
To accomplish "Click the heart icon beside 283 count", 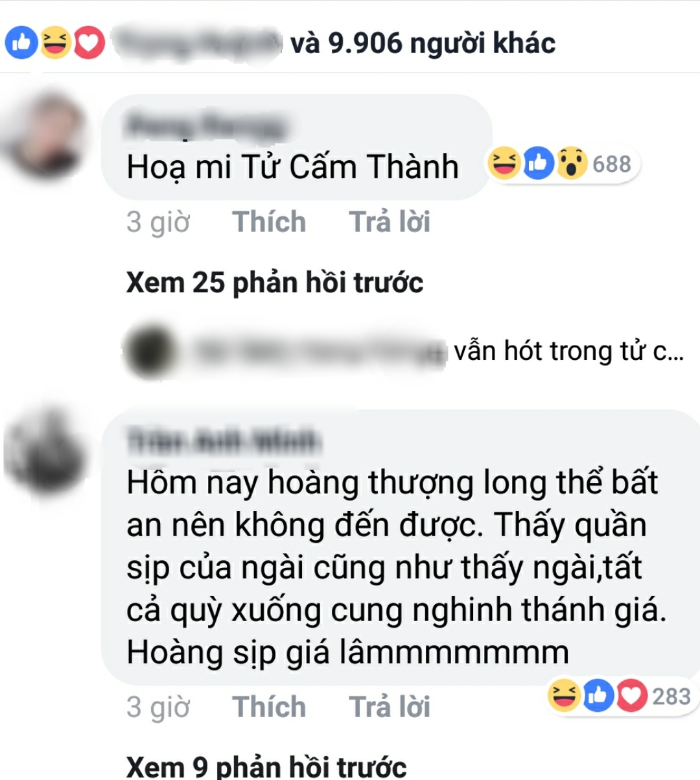I will coord(632,696).
